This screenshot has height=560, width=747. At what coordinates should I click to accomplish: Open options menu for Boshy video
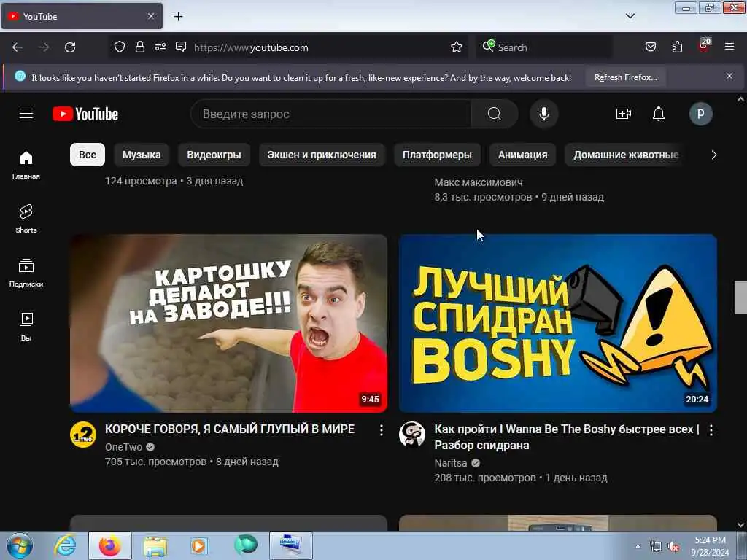point(711,430)
